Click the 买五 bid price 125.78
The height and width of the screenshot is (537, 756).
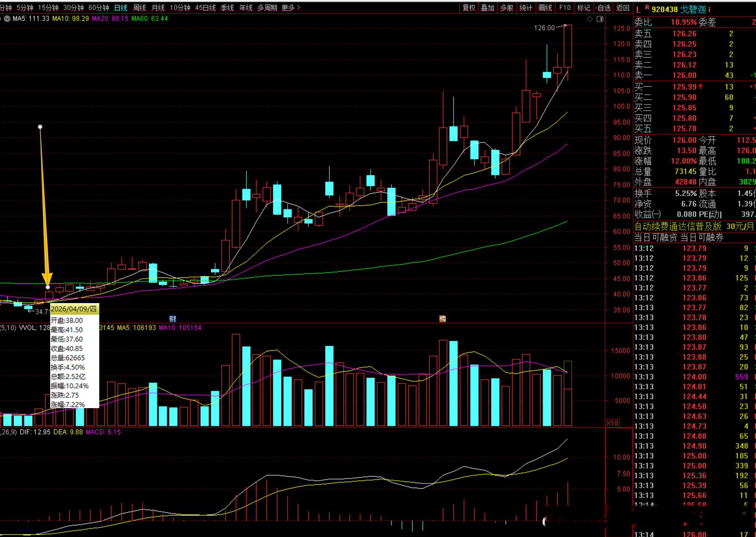click(685, 128)
